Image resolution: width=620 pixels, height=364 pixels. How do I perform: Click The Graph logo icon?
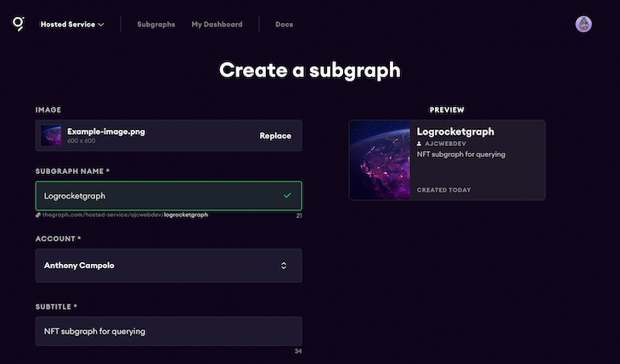pos(18,24)
